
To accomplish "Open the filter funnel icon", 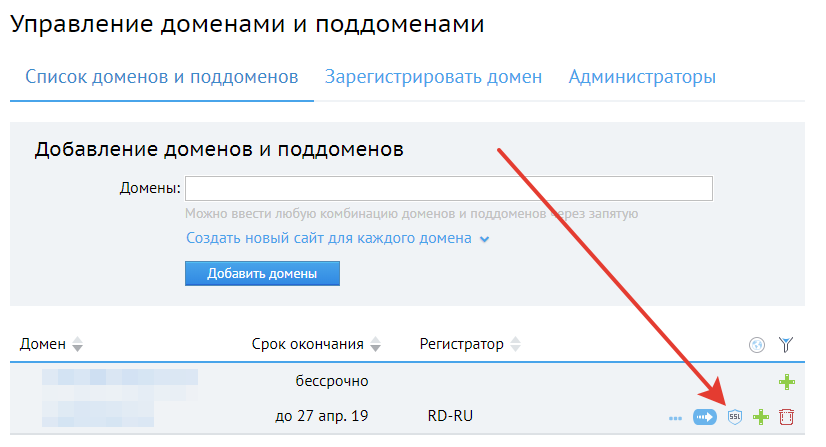I will click(786, 345).
